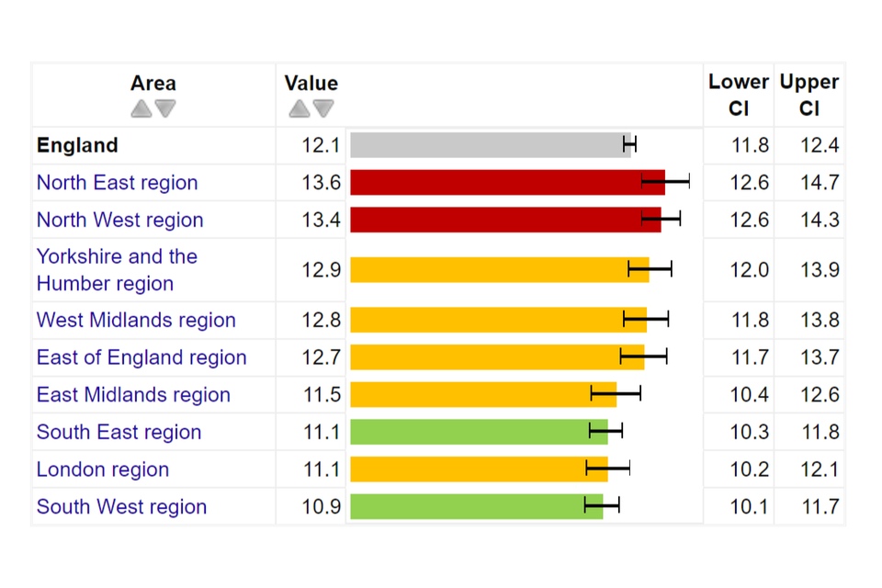
Task: Click the England row label
Action: [x=77, y=145]
